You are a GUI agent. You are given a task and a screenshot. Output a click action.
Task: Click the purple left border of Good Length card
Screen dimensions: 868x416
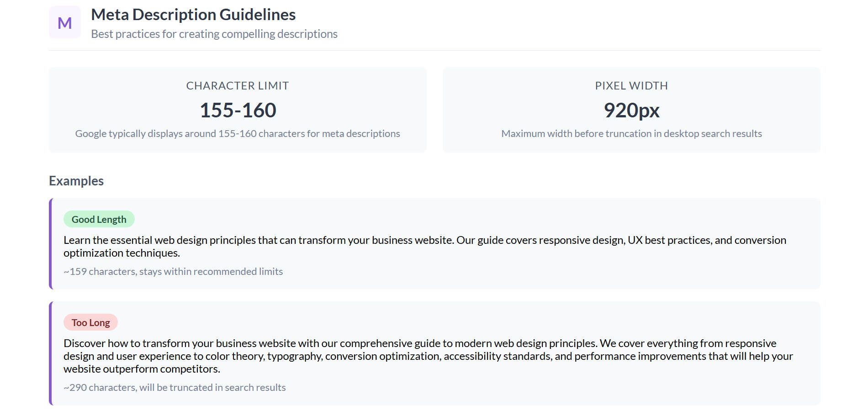click(x=51, y=244)
